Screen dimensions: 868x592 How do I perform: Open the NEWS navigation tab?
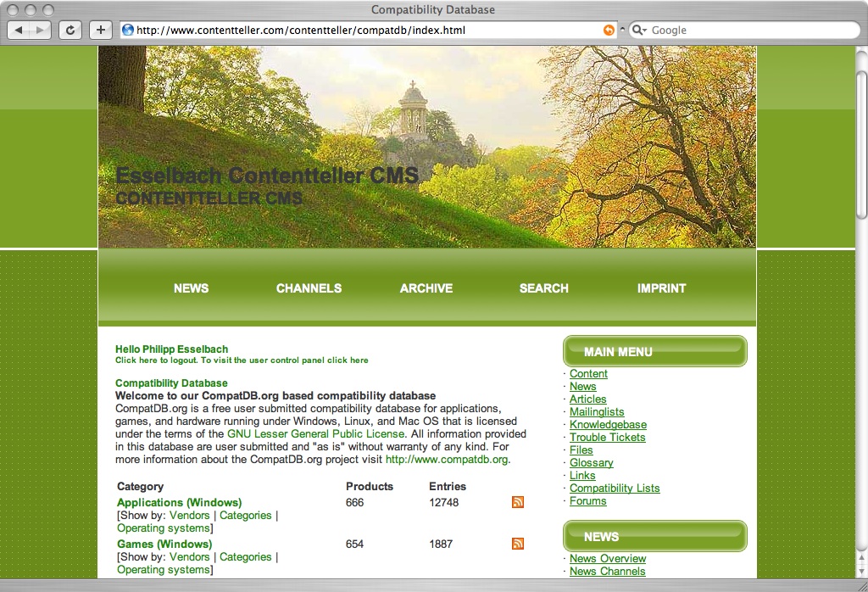pyautogui.click(x=191, y=288)
